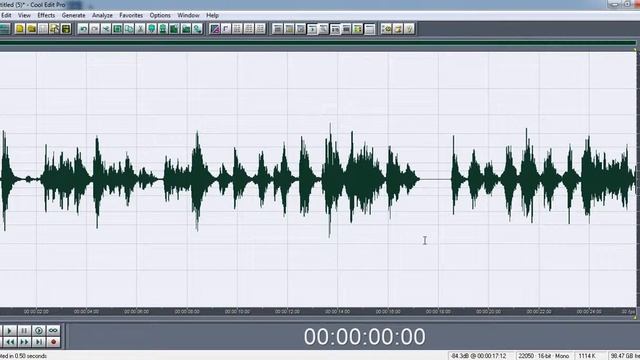The image size is (640, 360).
Task: Click the 00:00:10:00 mark on time ruler
Action: tap(237, 311)
